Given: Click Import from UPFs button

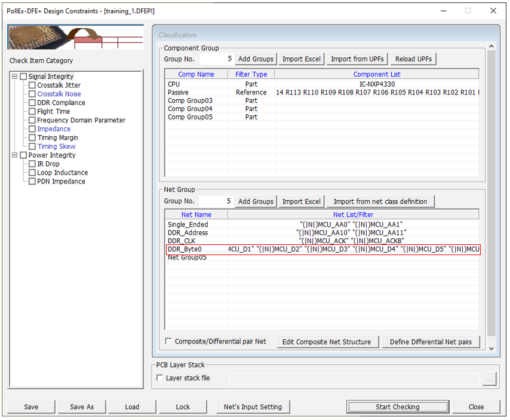Looking at the screenshot, I should click(x=358, y=59).
